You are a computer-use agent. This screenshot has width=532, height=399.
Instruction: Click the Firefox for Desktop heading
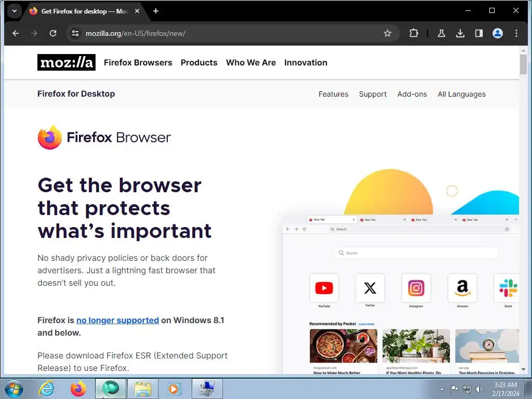point(76,94)
